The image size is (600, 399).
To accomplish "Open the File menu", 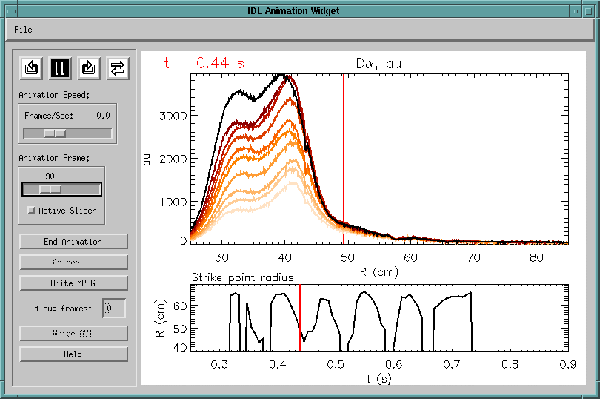I will 23,29.
